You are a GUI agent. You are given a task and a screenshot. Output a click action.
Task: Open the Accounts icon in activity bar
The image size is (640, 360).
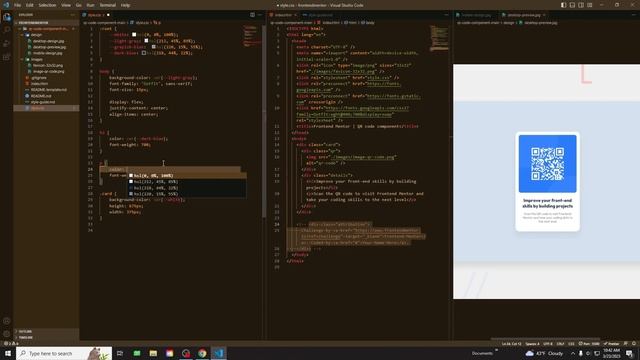[x=7, y=321]
